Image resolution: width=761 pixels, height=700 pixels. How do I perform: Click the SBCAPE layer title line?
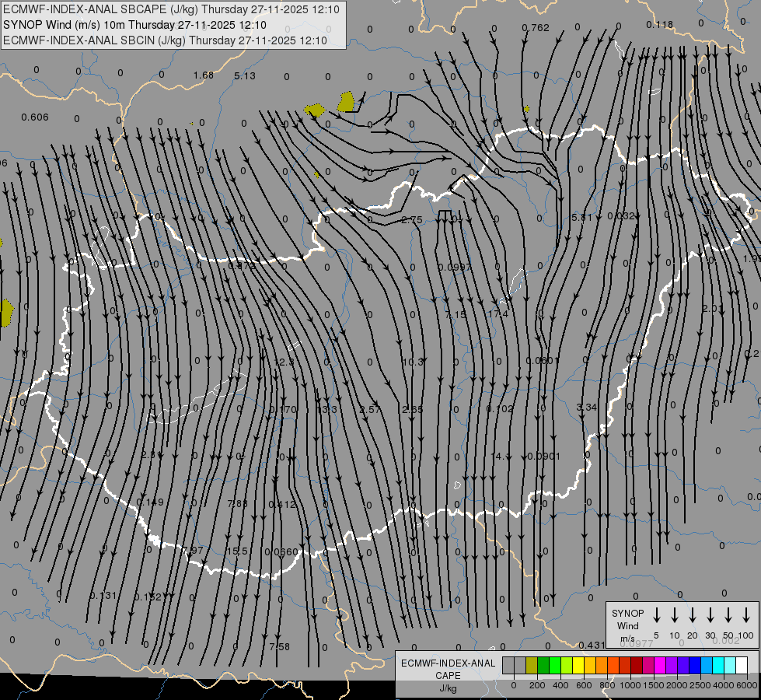tap(171, 9)
